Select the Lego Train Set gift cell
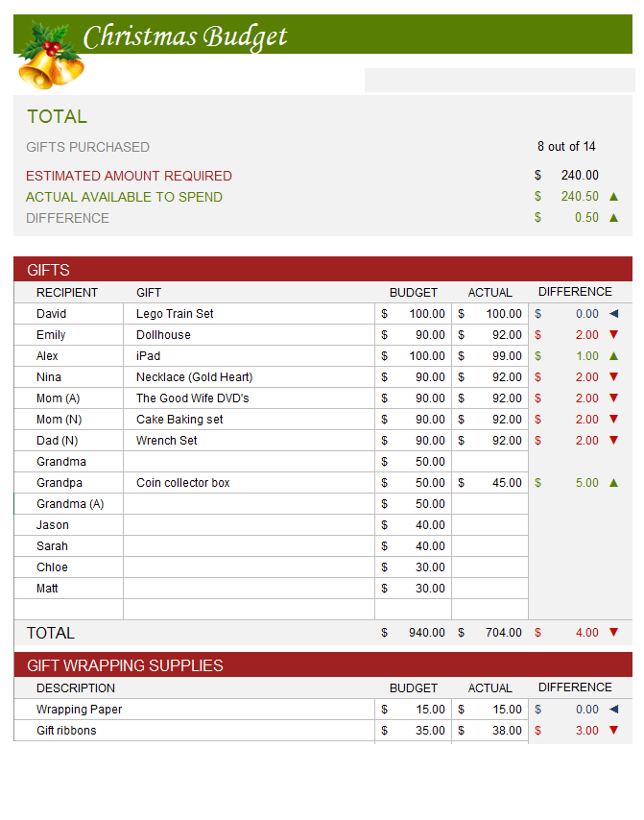 (x=249, y=314)
